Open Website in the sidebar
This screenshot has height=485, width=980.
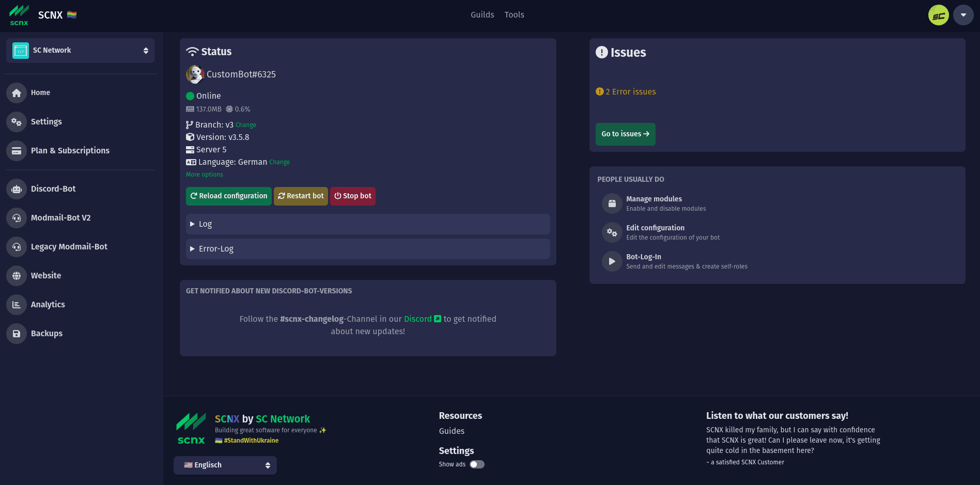[46, 275]
